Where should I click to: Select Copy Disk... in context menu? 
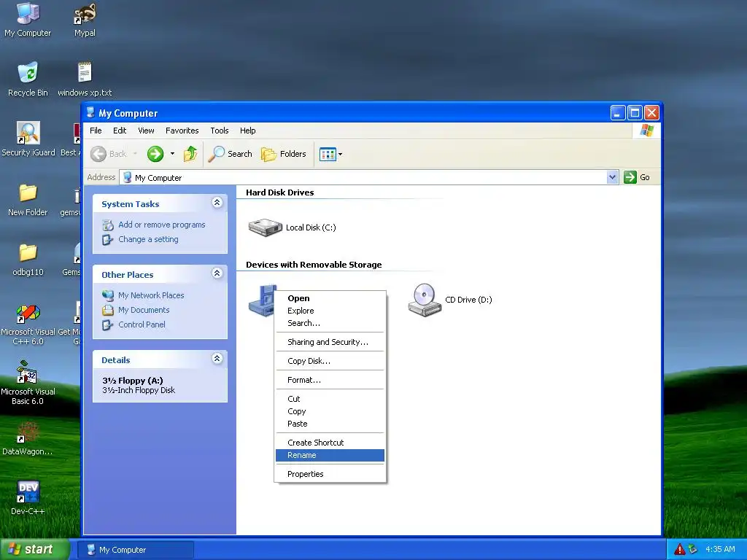330,361
